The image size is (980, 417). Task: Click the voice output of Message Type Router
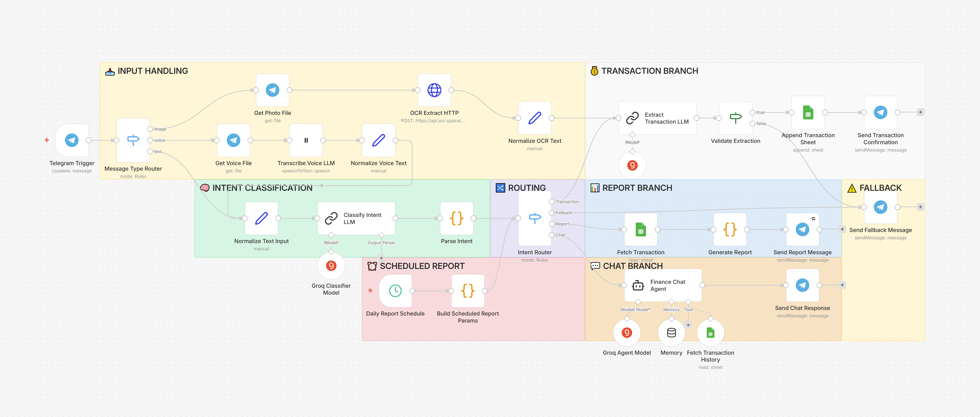point(150,140)
